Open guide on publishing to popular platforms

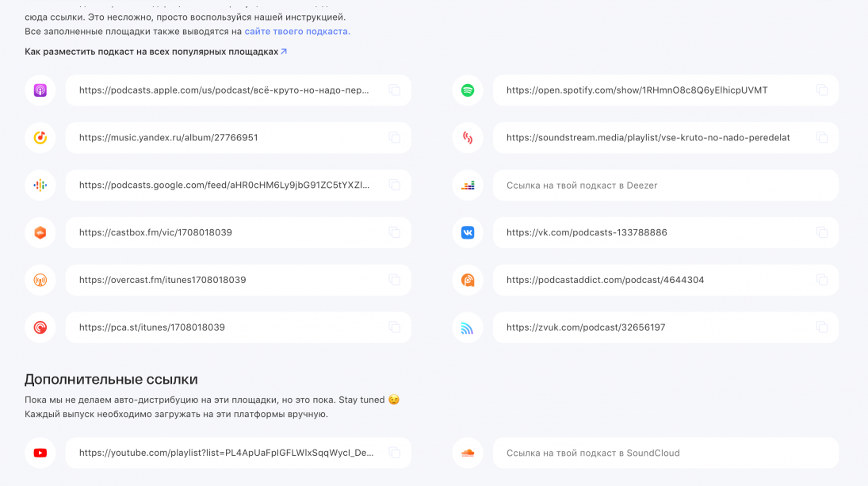coord(155,52)
